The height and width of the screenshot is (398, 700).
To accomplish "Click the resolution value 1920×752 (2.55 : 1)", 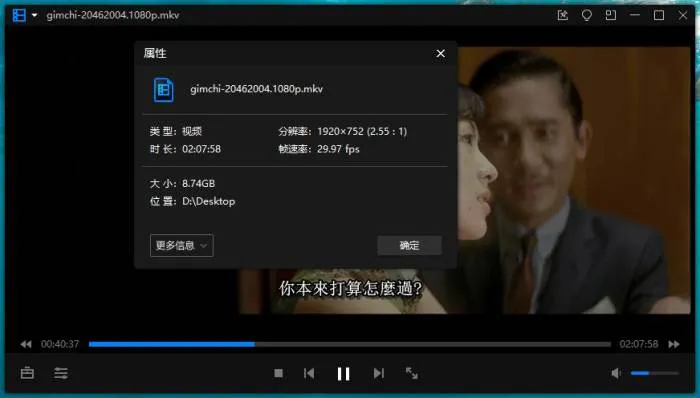I will [362, 131].
